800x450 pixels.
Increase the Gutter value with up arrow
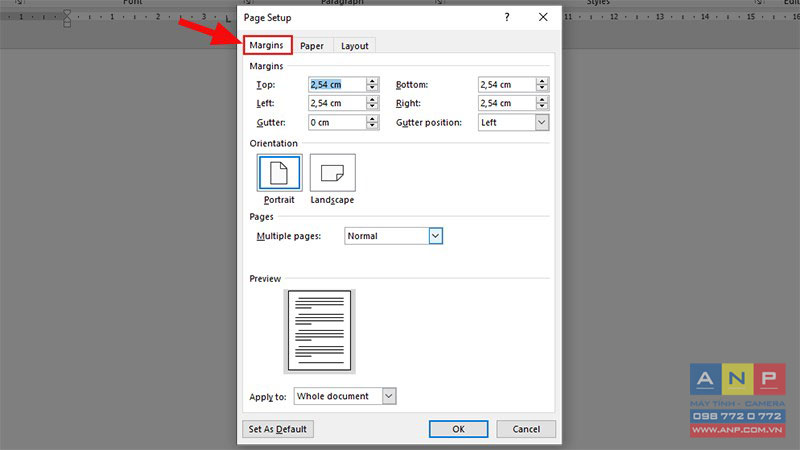click(x=372, y=118)
